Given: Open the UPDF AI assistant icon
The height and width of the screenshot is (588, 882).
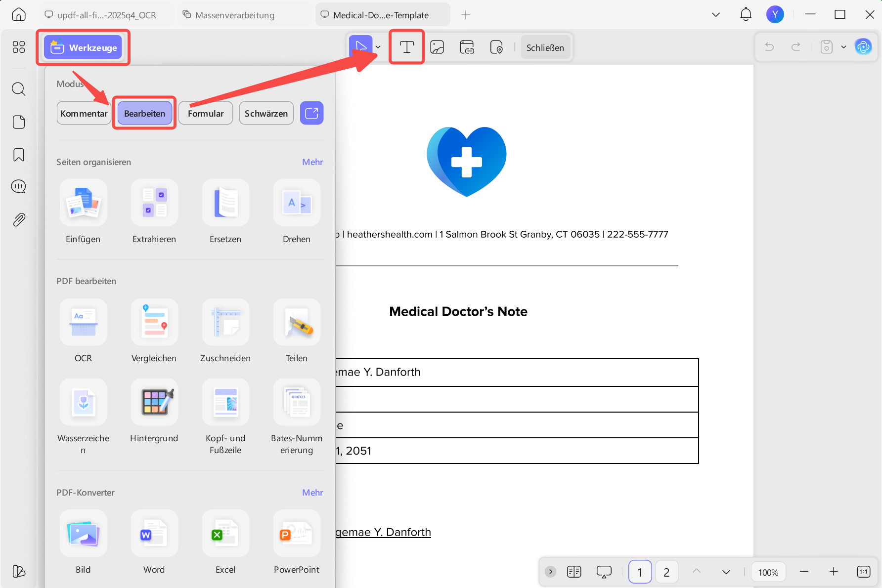Looking at the screenshot, I should coord(864,47).
